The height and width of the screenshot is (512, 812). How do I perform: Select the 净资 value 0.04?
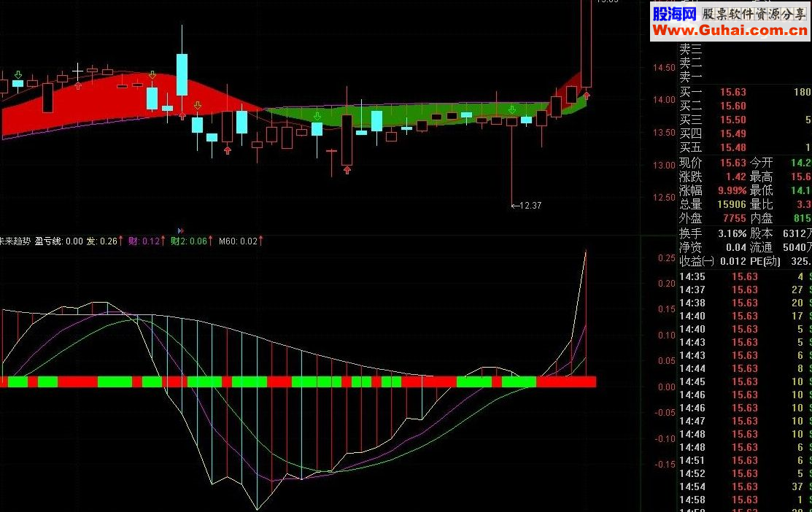736,247
